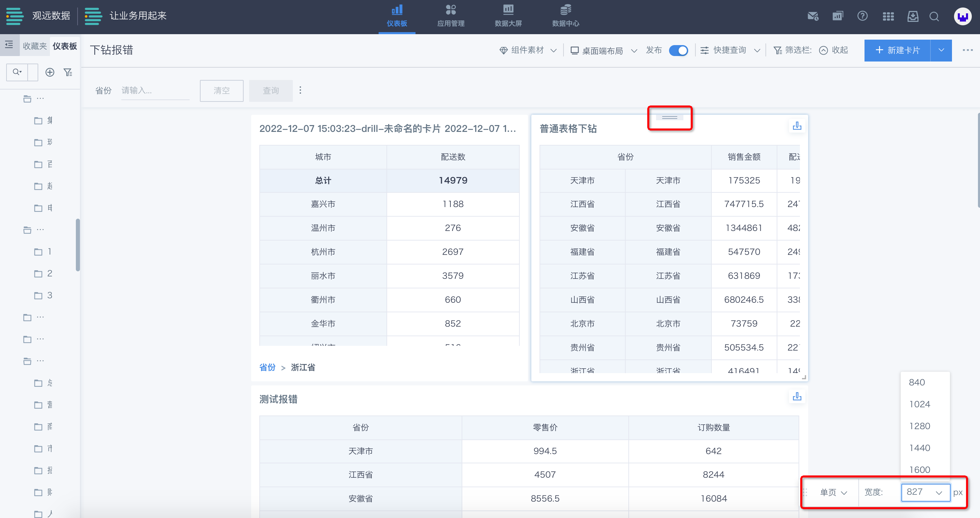Click the mail subscription icon in header
Screen dimensions: 980x518
813,16
